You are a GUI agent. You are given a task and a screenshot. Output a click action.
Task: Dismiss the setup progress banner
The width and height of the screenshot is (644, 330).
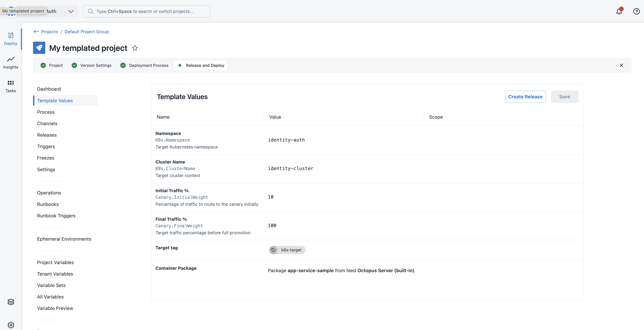coord(621,65)
